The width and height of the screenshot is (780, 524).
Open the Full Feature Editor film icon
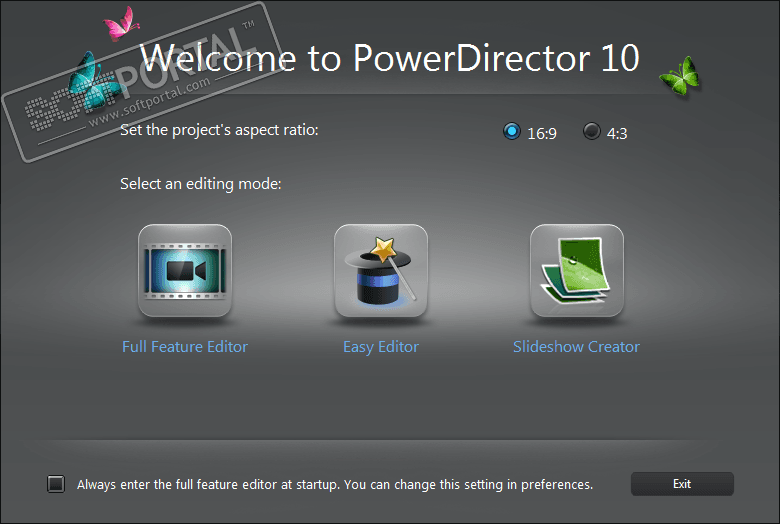click(x=185, y=271)
